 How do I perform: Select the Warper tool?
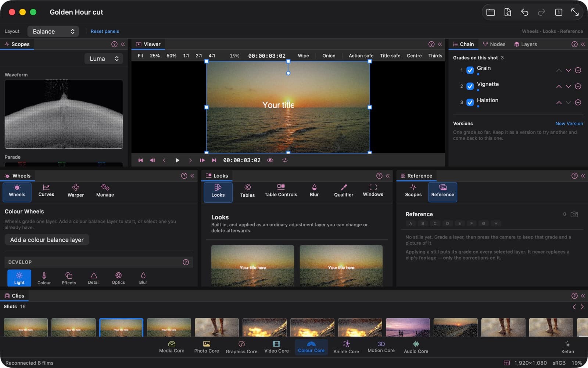click(x=76, y=191)
